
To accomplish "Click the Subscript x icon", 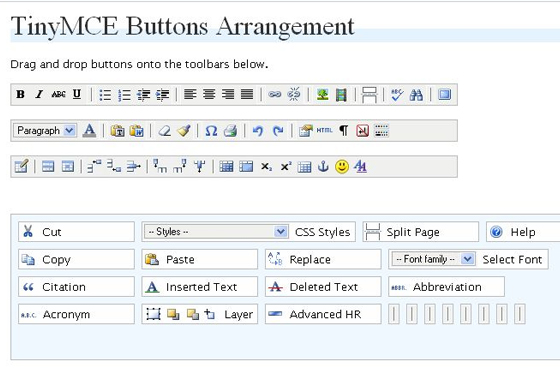I will (266, 167).
